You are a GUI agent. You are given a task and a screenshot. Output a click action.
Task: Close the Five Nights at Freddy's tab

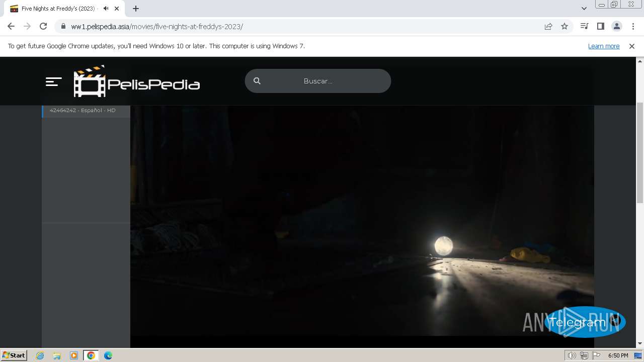117,9
